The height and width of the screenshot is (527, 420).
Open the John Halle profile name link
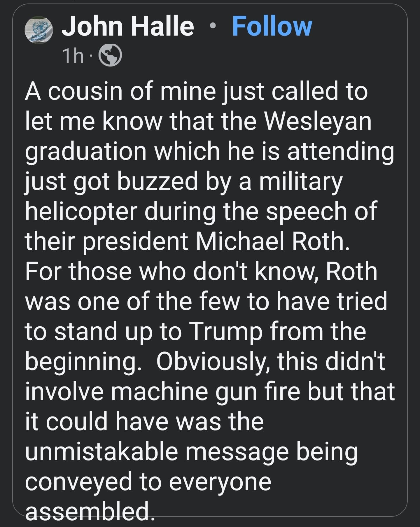128,27
